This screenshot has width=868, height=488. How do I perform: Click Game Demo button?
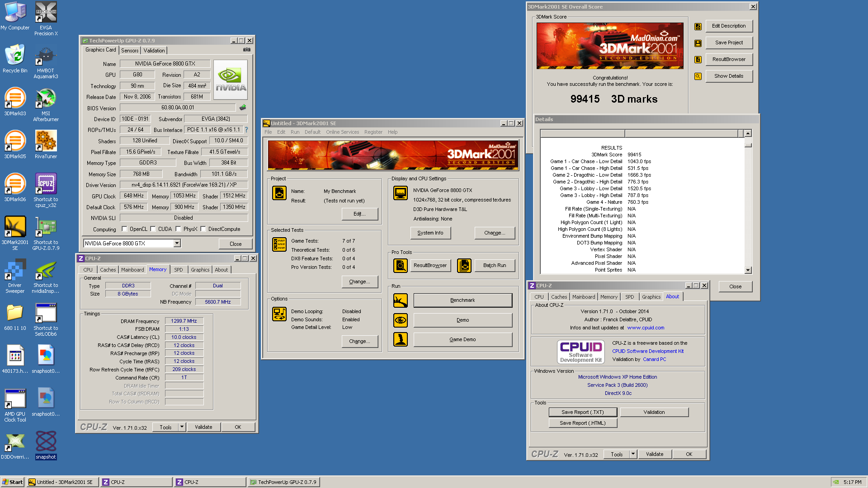(462, 339)
